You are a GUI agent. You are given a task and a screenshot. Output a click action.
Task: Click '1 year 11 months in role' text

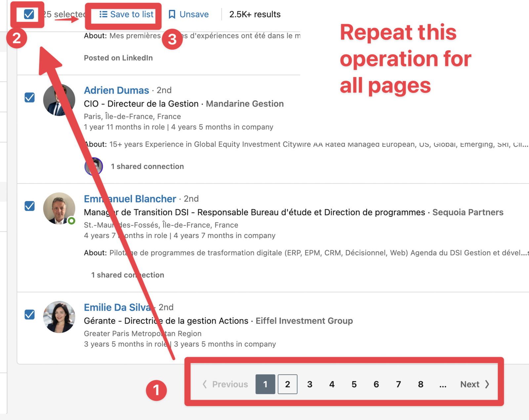[124, 127]
